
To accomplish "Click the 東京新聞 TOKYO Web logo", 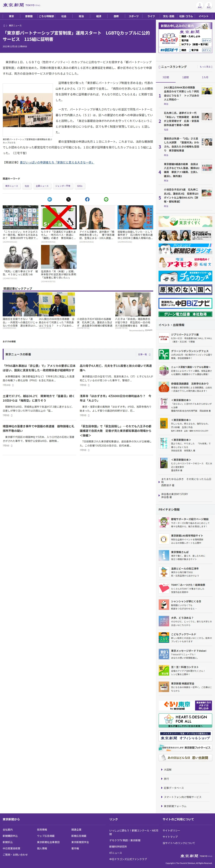I will point(21,5).
